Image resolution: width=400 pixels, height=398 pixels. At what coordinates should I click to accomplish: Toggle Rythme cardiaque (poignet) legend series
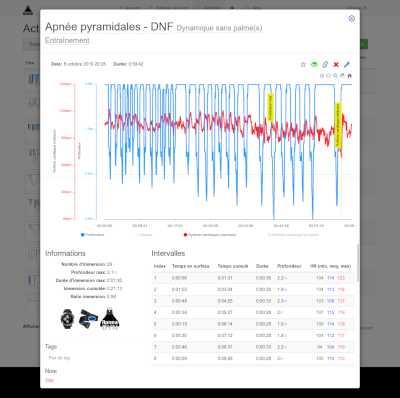pyautogui.click(x=293, y=235)
